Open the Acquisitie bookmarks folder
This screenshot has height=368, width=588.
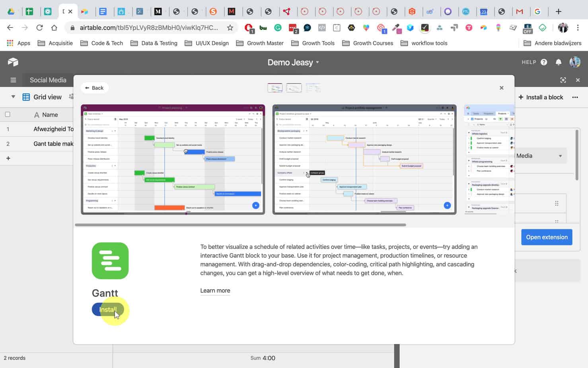tap(55, 43)
